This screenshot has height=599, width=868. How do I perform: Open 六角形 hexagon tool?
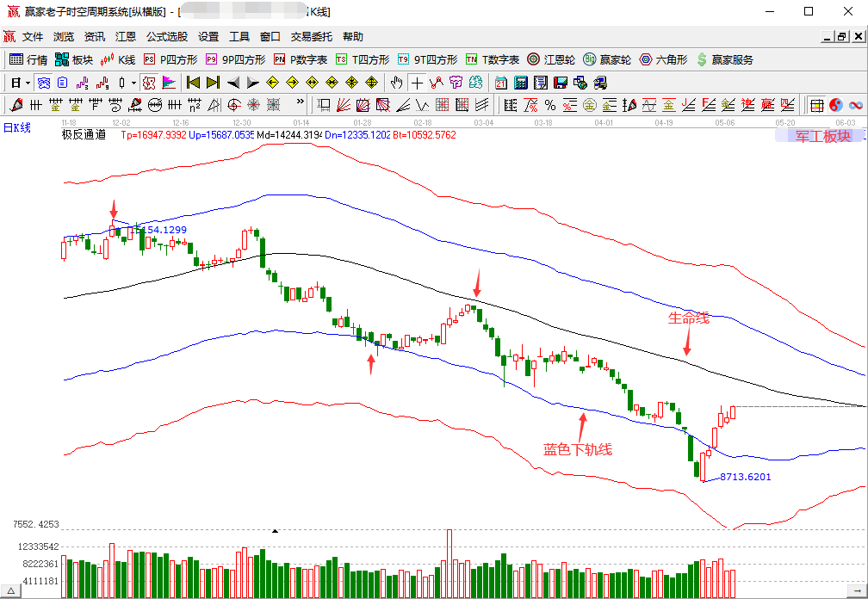[x=663, y=59]
